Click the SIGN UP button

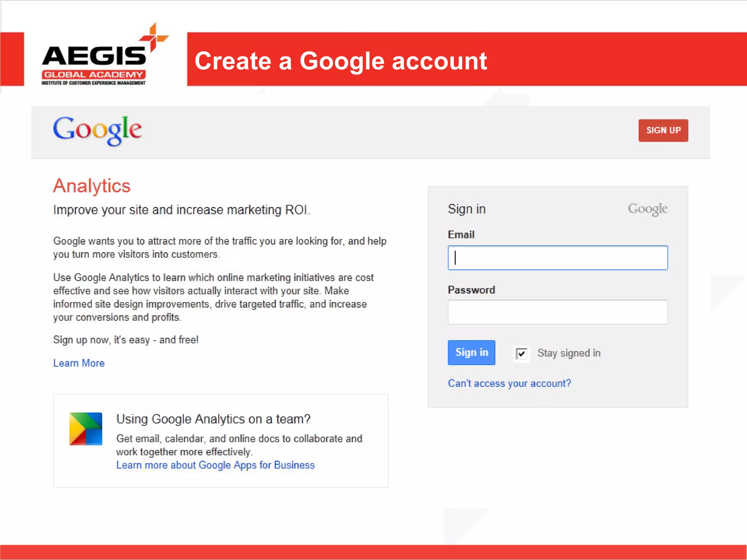tap(663, 130)
